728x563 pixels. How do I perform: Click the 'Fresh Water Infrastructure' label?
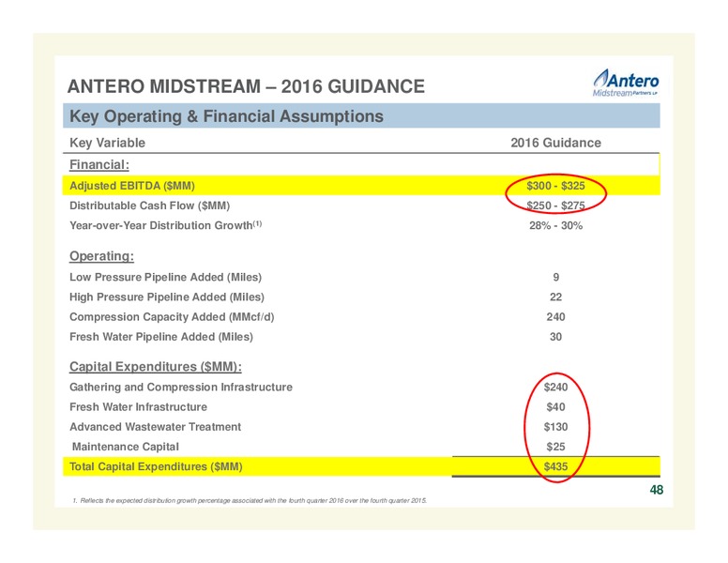138,407
